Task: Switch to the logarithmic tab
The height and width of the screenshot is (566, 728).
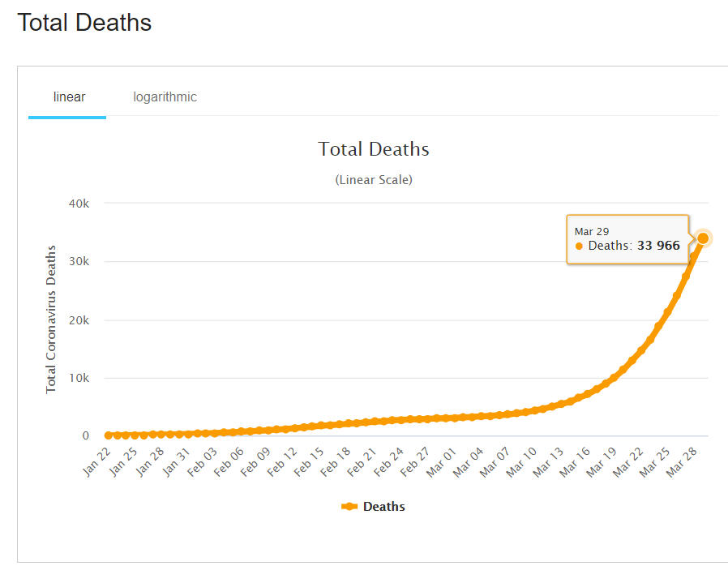Action: tap(165, 97)
